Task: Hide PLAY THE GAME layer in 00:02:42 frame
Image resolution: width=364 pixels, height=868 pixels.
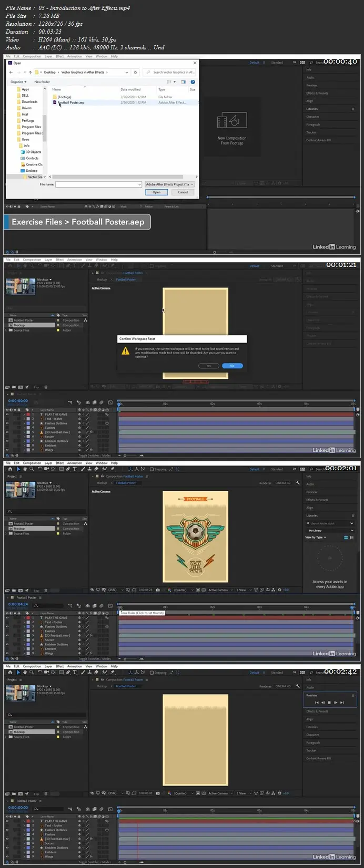Action: point(7,821)
